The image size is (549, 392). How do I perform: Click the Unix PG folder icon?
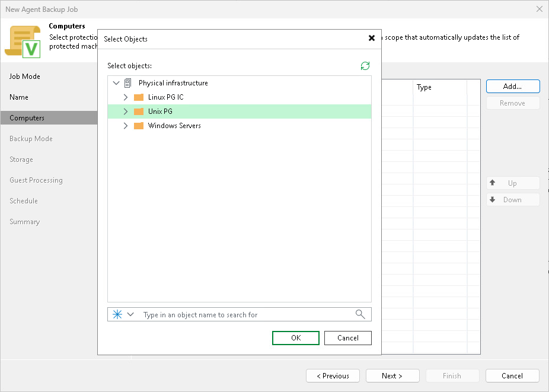[139, 111]
